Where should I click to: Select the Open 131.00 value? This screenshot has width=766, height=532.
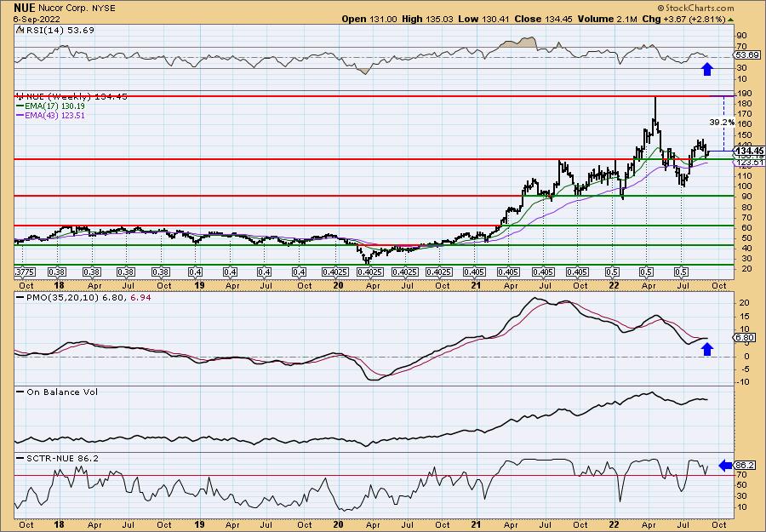[369, 19]
